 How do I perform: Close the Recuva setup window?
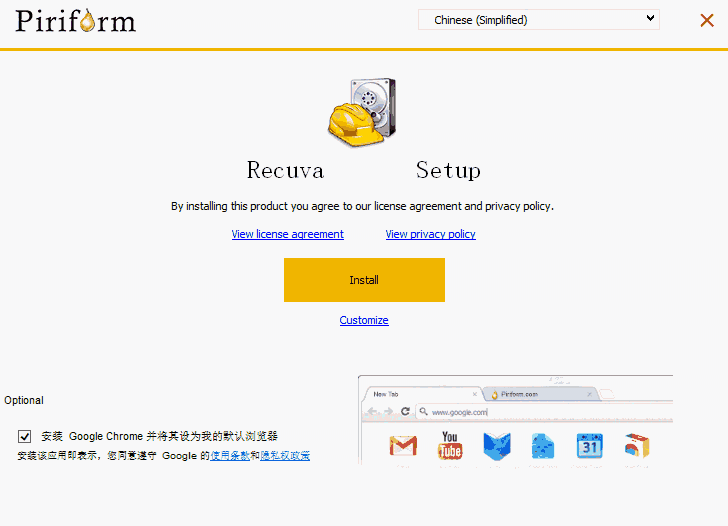click(x=707, y=20)
